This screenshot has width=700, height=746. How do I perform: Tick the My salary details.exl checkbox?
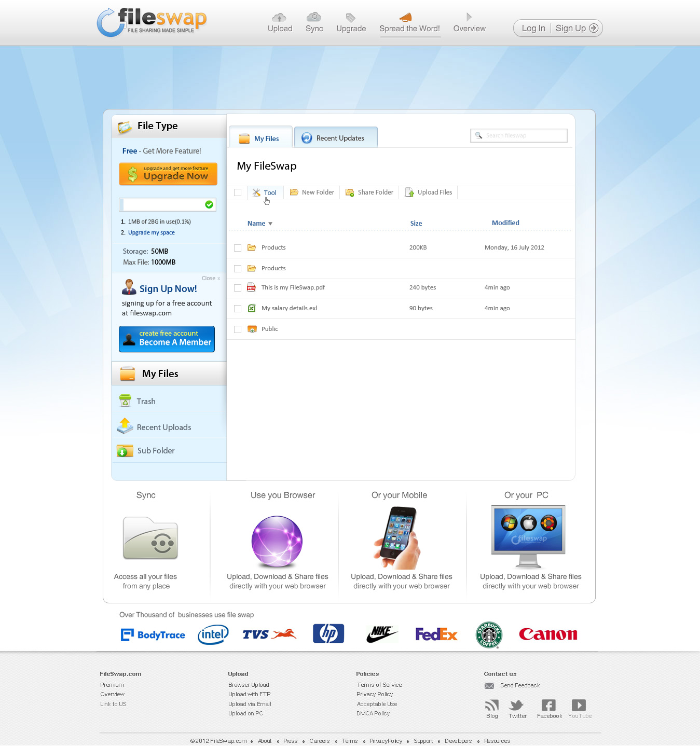pyautogui.click(x=238, y=309)
